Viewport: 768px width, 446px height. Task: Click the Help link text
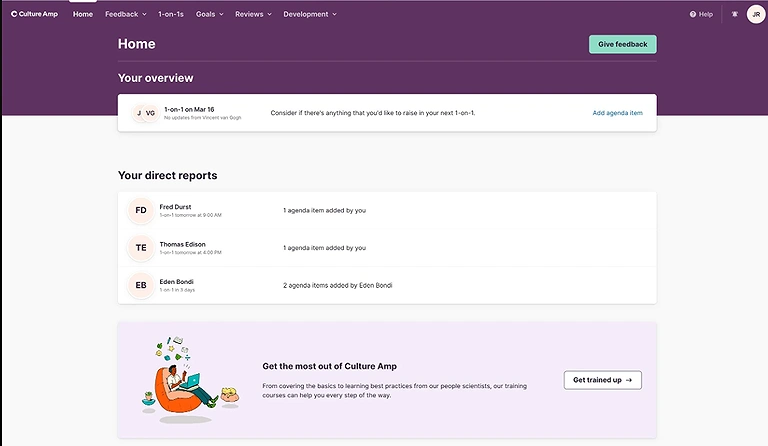point(706,14)
